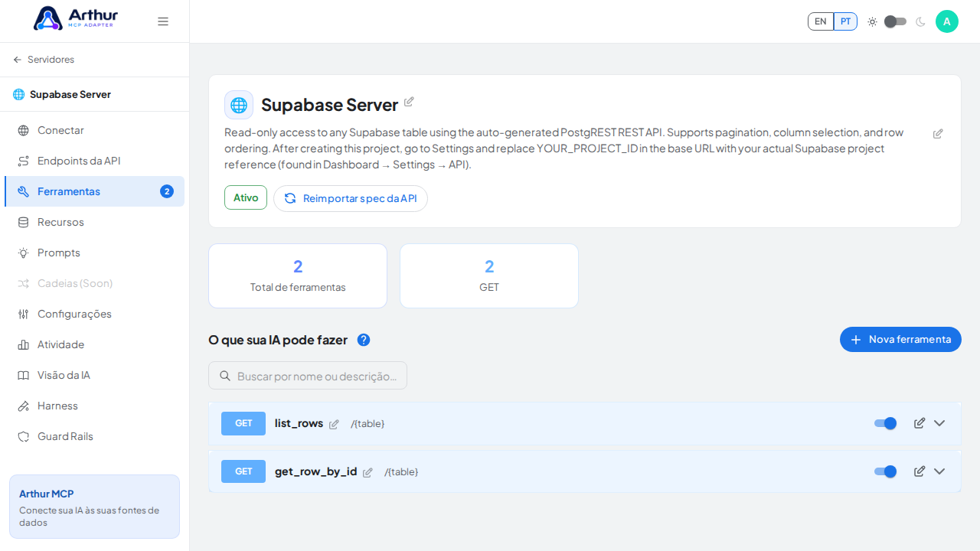Click the moon dark-mode icon
The width and height of the screenshot is (980, 551).
pos(920,21)
